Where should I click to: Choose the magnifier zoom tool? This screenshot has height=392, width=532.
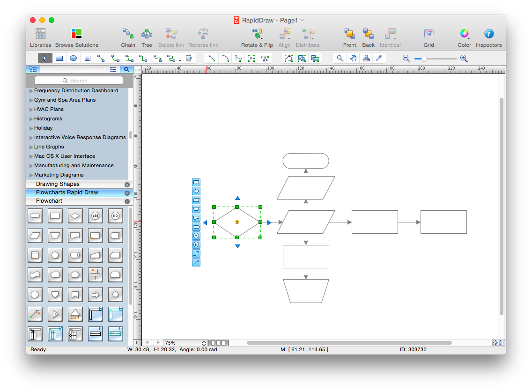click(x=340, y=59)
